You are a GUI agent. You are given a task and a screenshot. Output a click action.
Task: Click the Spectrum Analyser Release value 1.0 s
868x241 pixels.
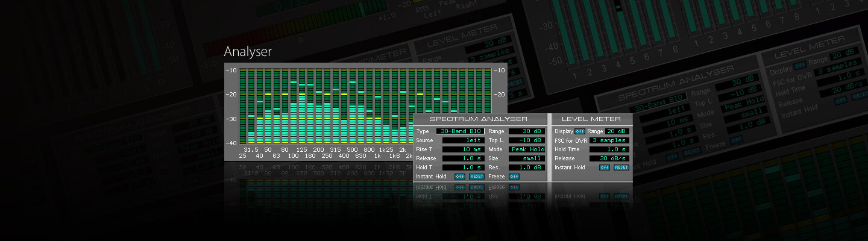(x=464, y=158)
